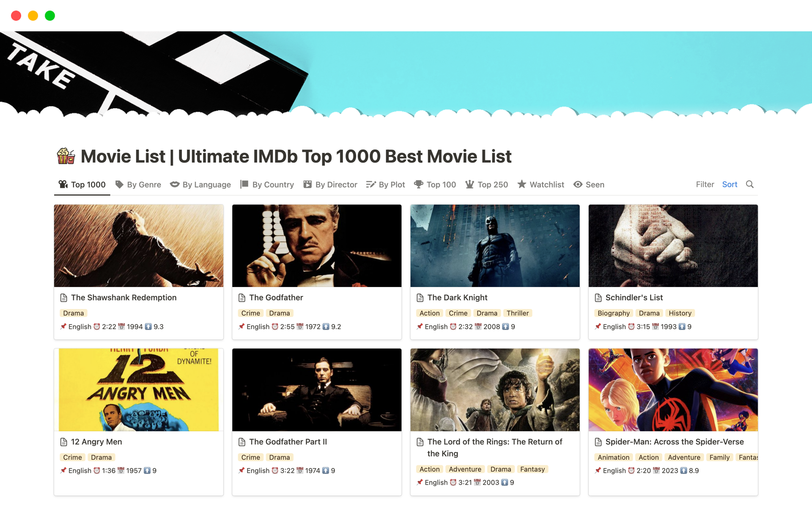Click the page icon beside The Godfather Part II
The image size is (812, 508).
point(242,442)
